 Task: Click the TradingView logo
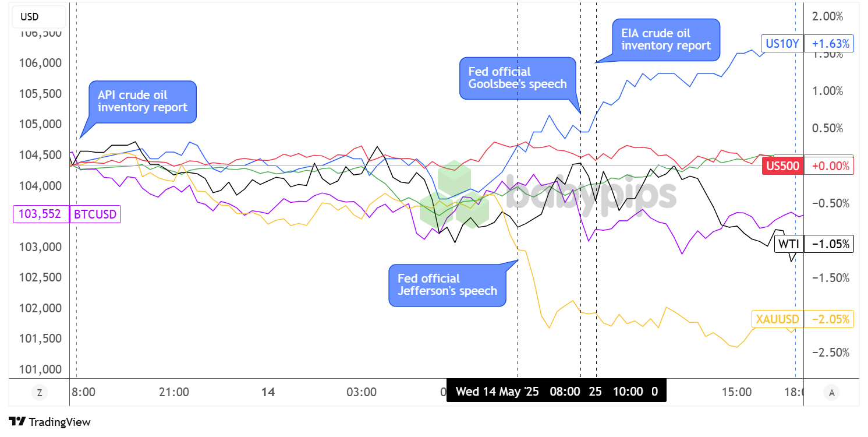point(49,422)
